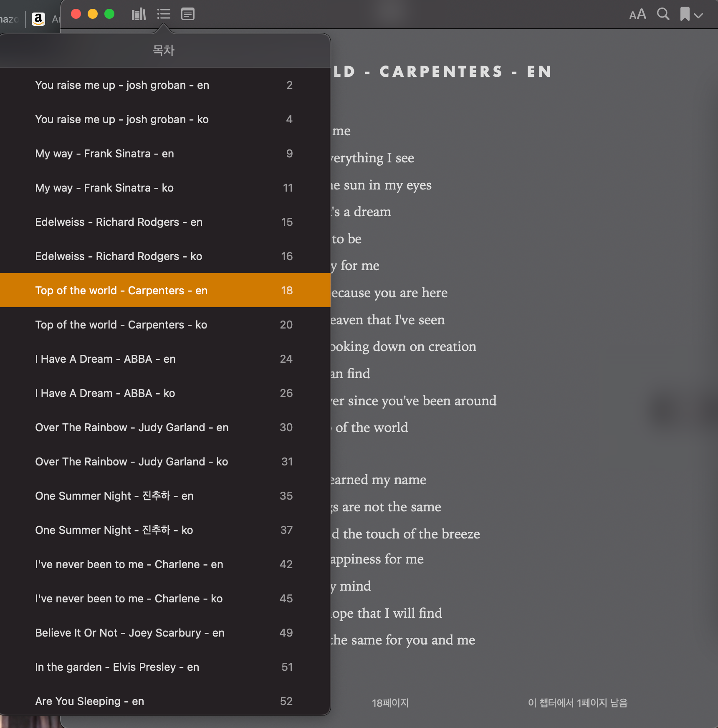Maximize window with the green button

[x=109, y=14]
